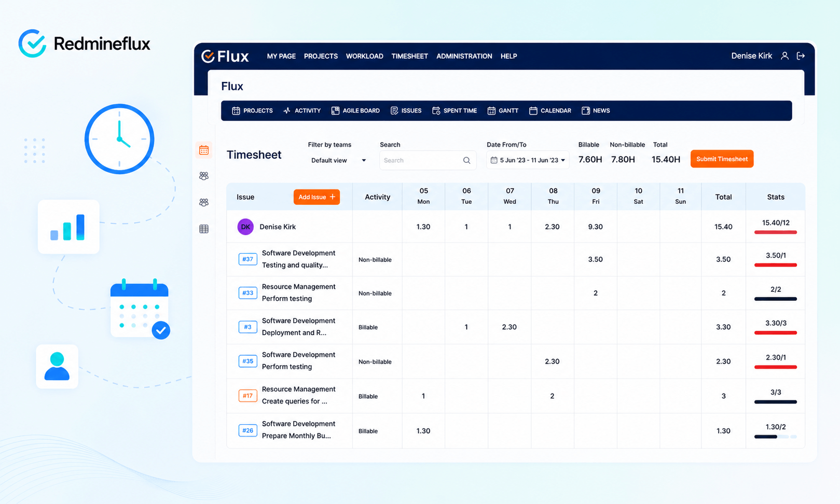Click the 1.30/2 stats progress bar
Screen dimensions: 840x504
775,437
